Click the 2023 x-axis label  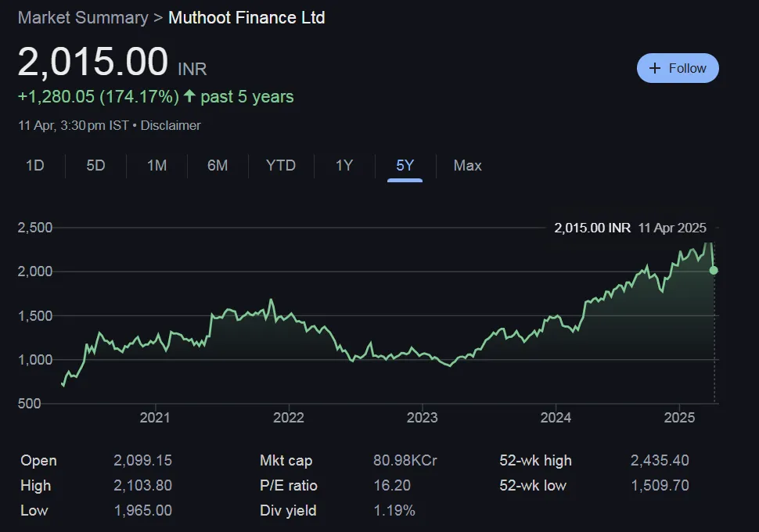(422, 418)
